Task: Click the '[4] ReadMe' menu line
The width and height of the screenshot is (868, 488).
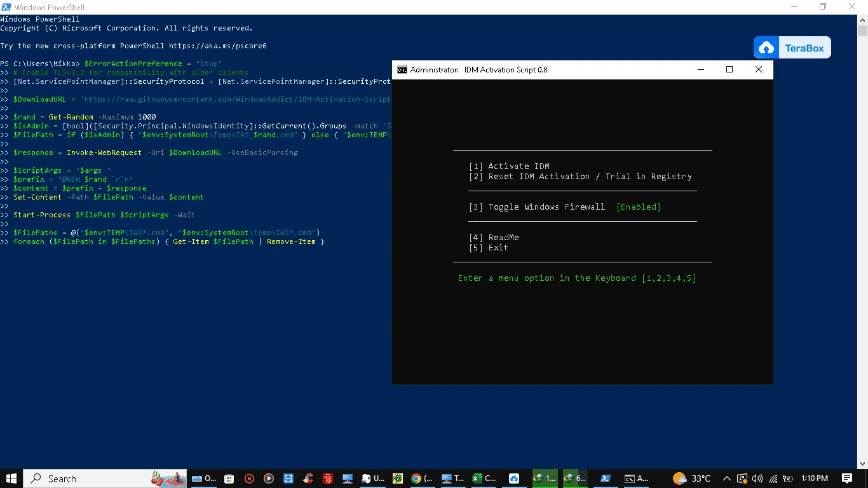Action: click(x=494, y=238)
